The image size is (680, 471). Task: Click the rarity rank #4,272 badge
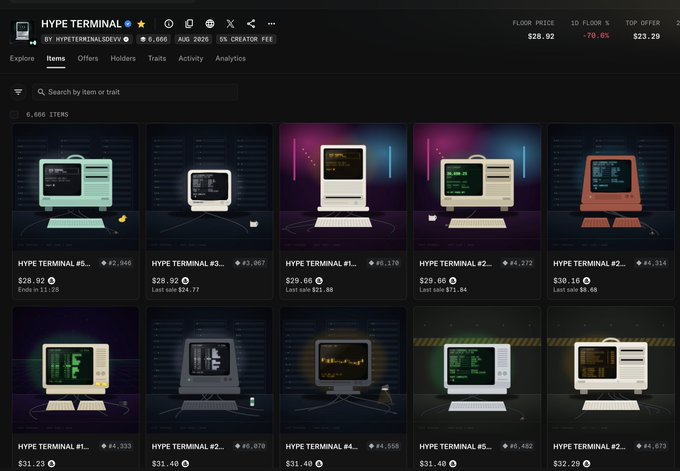(x=517, y=263)
